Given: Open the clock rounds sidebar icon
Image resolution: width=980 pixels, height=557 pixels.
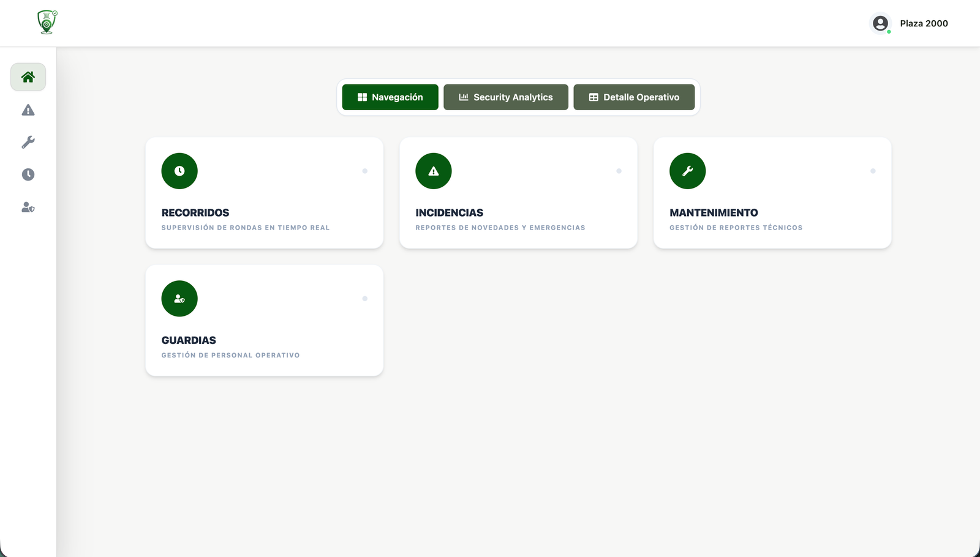Looking at the screenshot, I should point(28,174).
